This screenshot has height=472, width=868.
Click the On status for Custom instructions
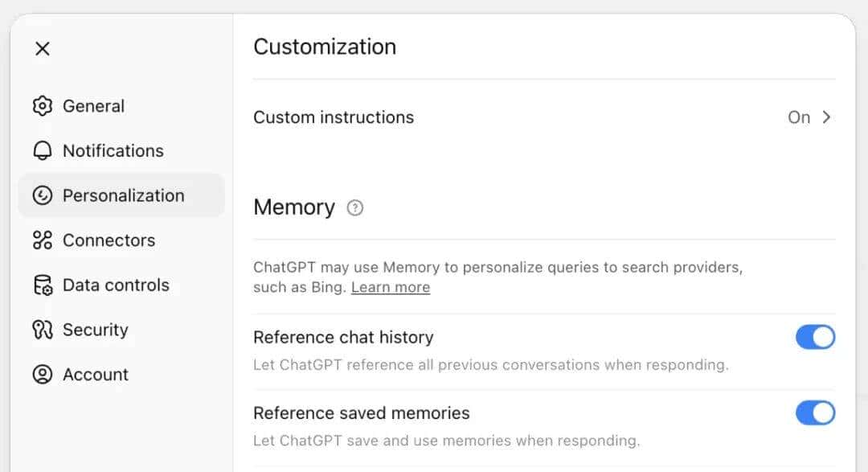tap(798, 117)
